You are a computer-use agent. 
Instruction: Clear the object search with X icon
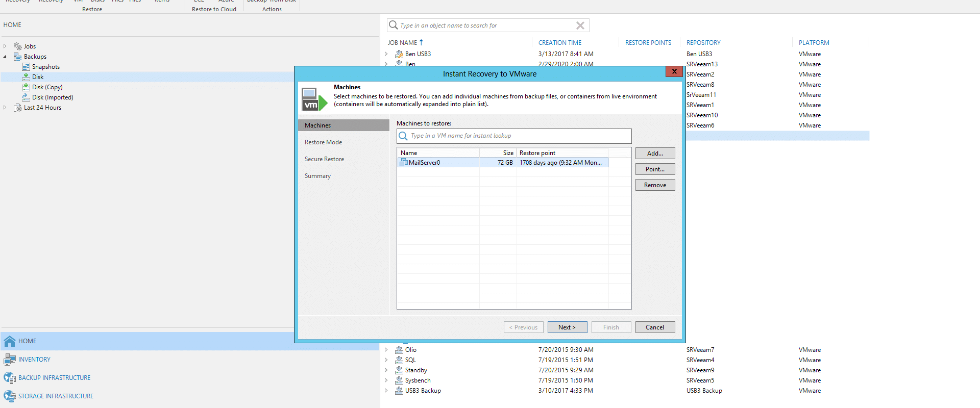pos(580,25)
